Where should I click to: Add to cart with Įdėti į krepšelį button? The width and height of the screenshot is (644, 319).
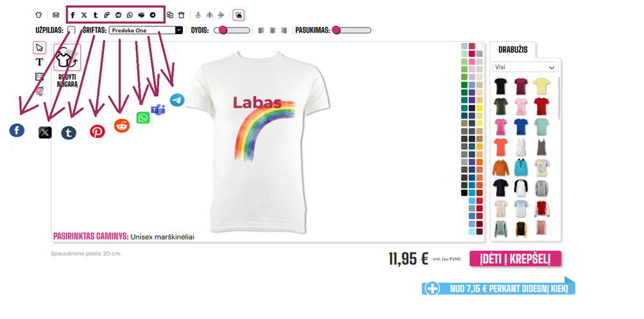[x=516, y=259]
